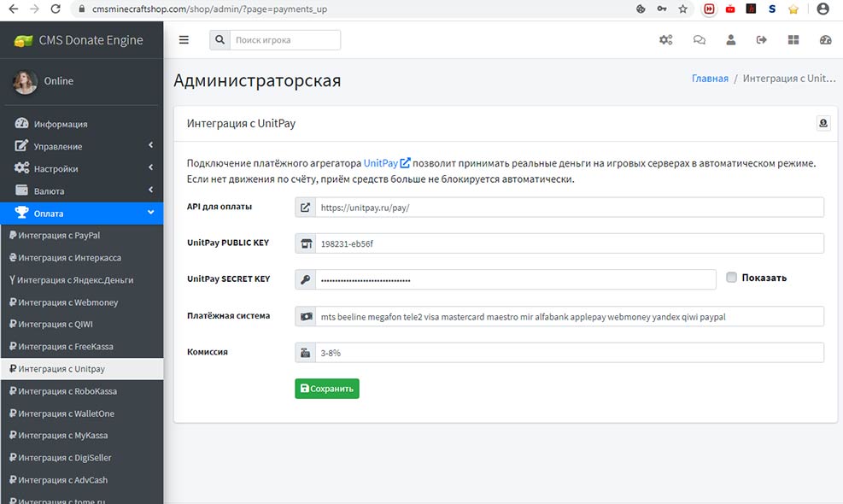The width and height of the screenshot is (843, 504).
Task: Click the dashboard speedometer icon in header
Action: pyautogui.click(x=825, y=40)
